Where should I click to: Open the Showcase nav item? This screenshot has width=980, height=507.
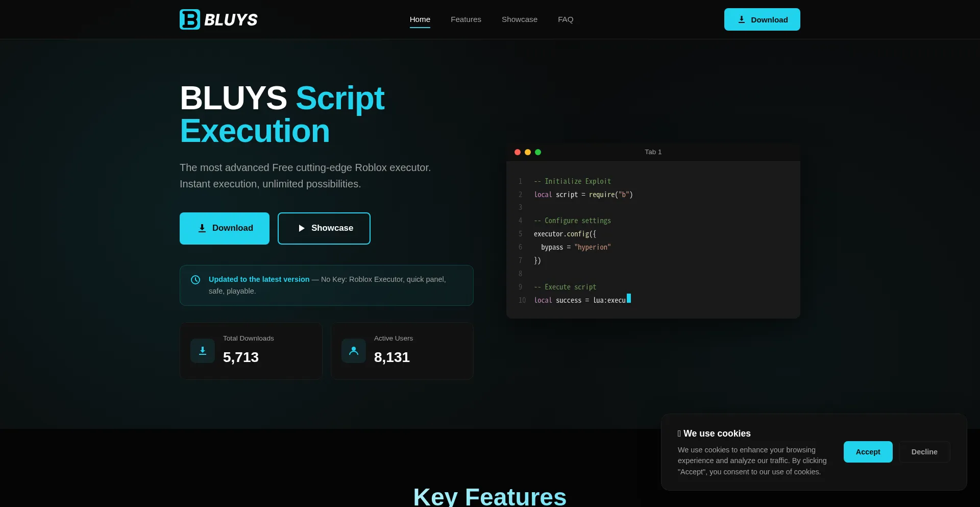pyautogui.click(x=520, y=19)
